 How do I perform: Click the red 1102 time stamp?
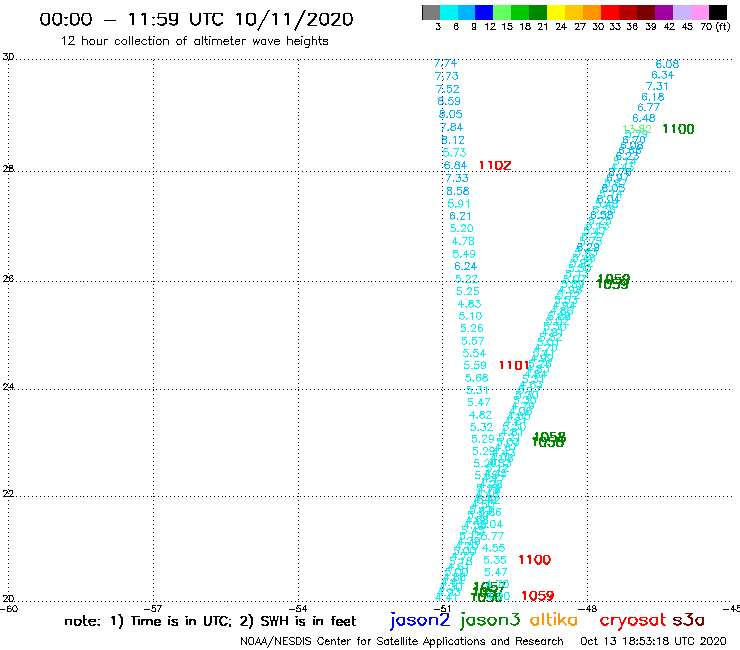tap(495, 165)
